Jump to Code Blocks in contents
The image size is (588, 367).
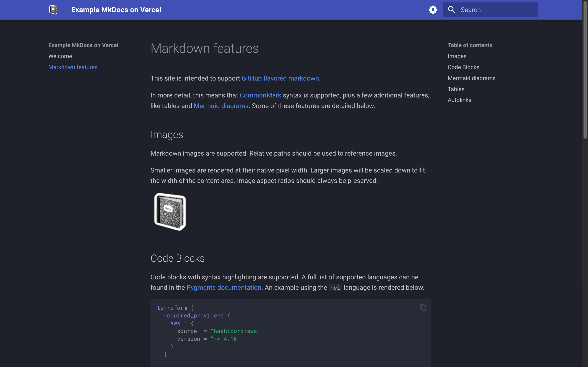point(463,67)
